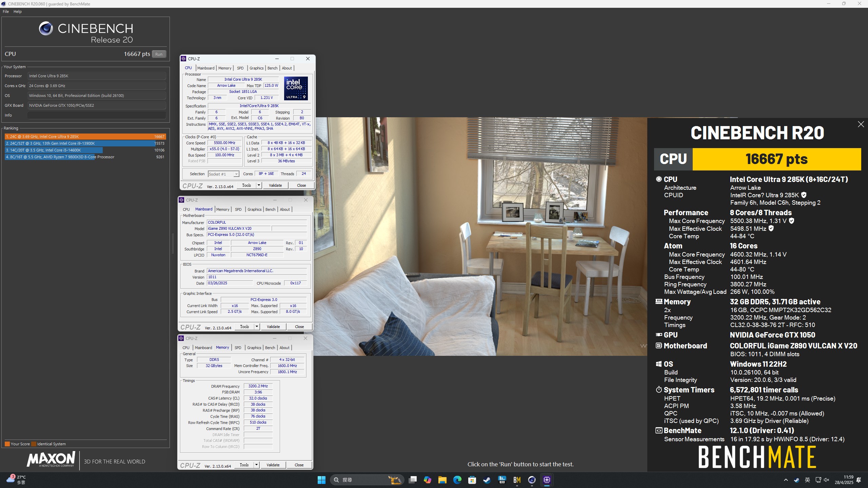This screenshot has height=488, width=868.
Task: Open SPD tab in top CPU-Z window
Action: pos(240,68)
